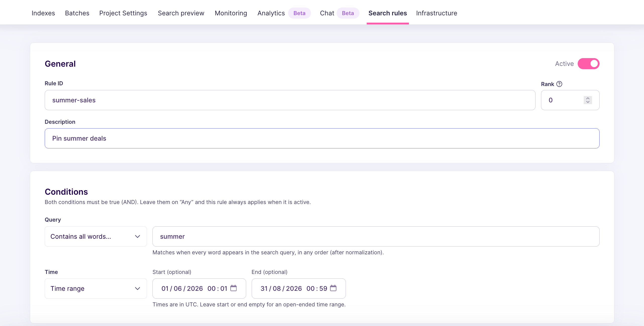644x326 pixels.
Task: Open Project Settings tab
Action: (x=123, y=13)
